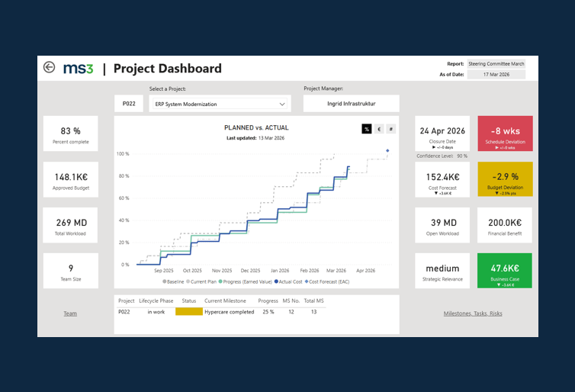Click the Actual Cost legend marker
Image resolution: width=575 pixels, height=392 pixels.
[x=276, y=281]
